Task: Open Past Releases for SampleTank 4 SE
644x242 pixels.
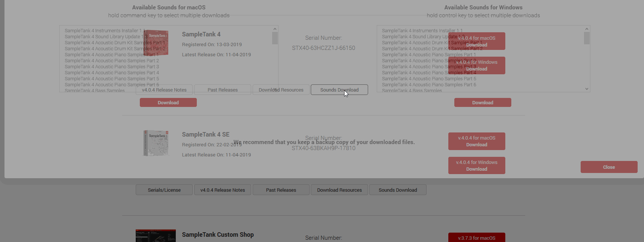Action: (281, 190)
